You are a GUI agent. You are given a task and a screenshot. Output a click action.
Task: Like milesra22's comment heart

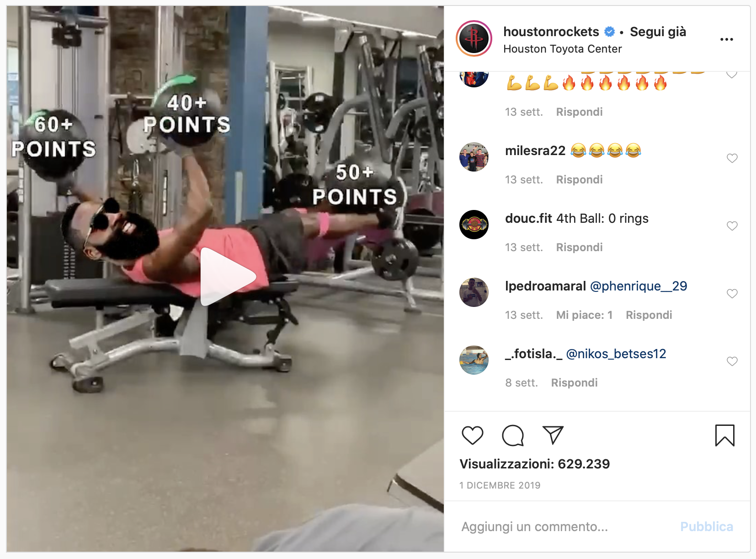coord(732,158)
